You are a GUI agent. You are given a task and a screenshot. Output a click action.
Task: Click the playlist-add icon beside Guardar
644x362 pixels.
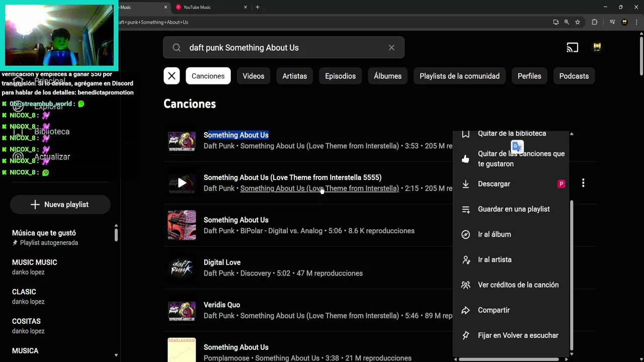[x=465, y=209]
